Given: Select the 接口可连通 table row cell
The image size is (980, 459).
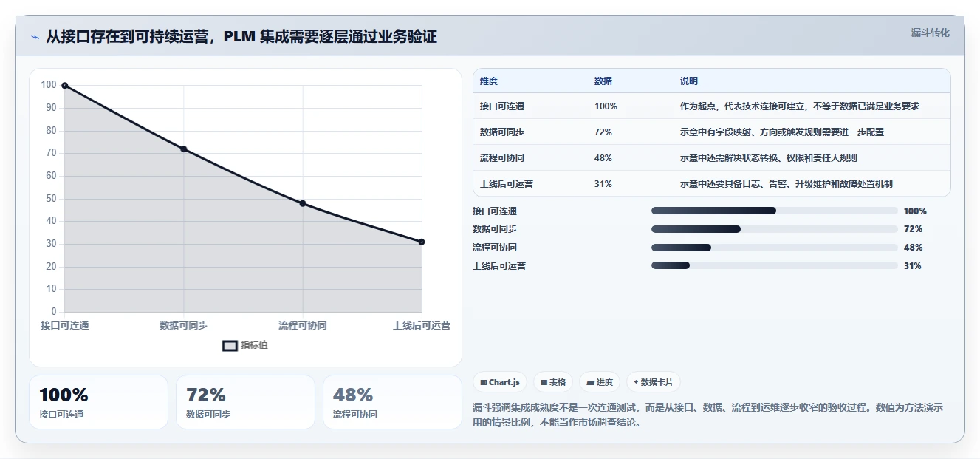Looking at the screenshot, I should point(502,106).
